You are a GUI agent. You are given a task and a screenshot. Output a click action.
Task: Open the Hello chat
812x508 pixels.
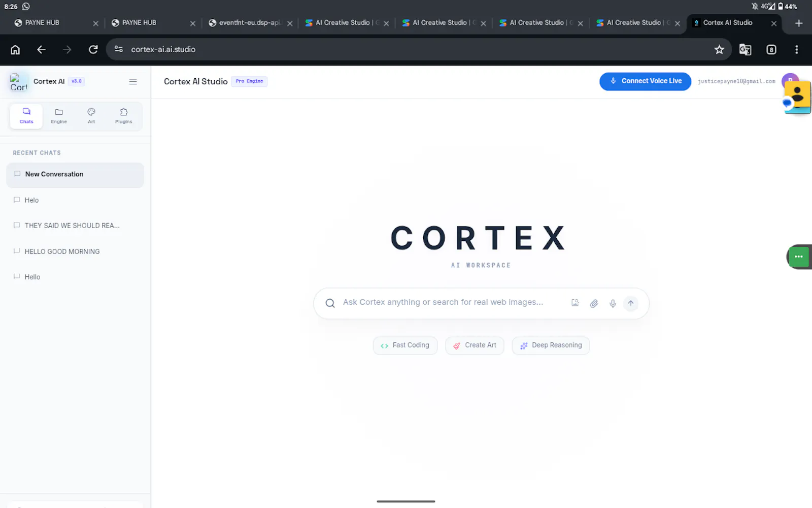[75, 277]
